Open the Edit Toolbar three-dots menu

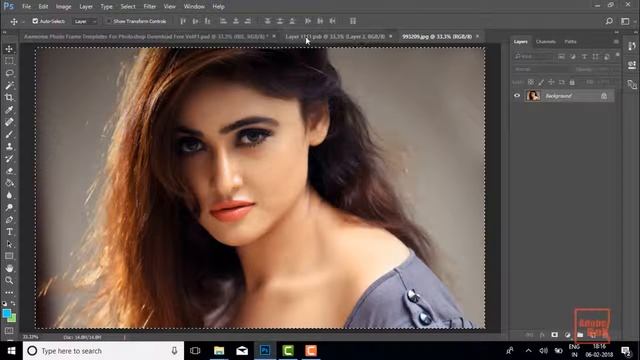point(9,292)
